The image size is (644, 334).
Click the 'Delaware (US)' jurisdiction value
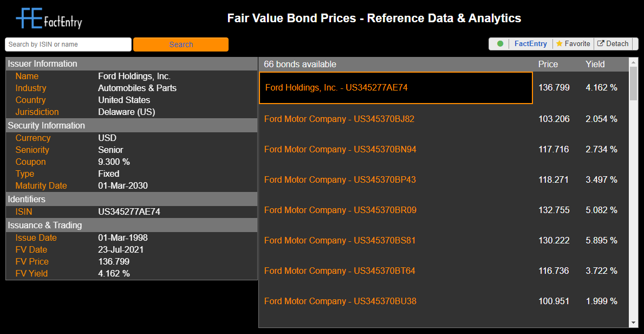(x=127, y=112)
